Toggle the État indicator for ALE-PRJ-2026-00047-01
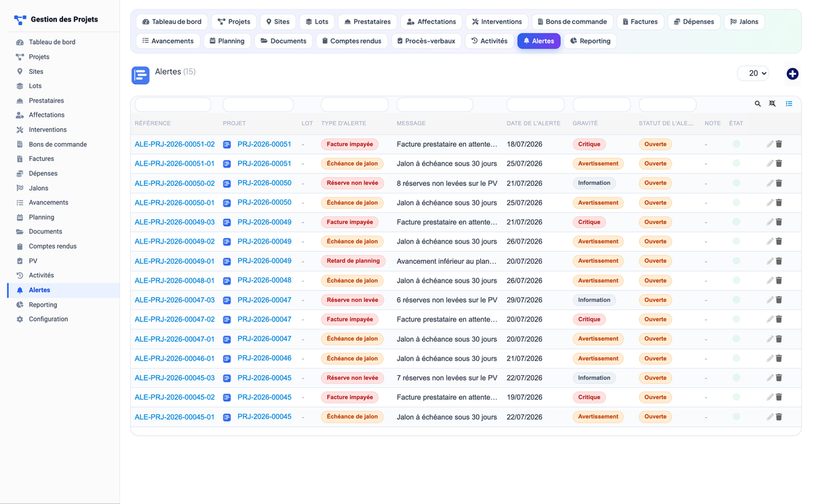The width and height of the screenshot is (814, 504). tap(736, 339)
